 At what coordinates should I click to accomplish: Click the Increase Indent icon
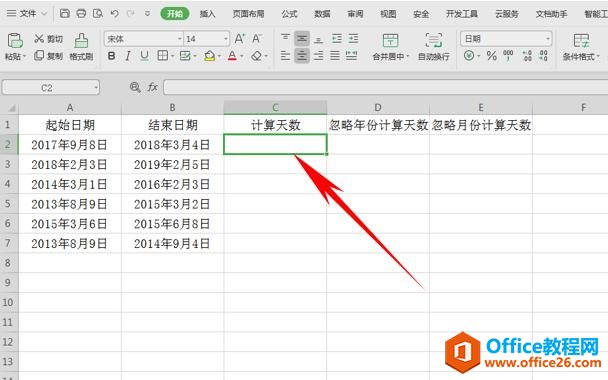tap(353, 38)
